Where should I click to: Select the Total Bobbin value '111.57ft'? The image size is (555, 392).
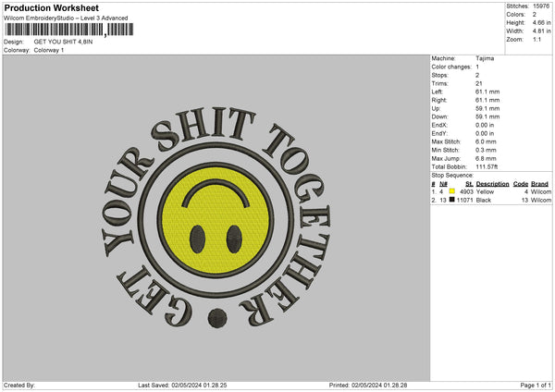coord(487,167)
